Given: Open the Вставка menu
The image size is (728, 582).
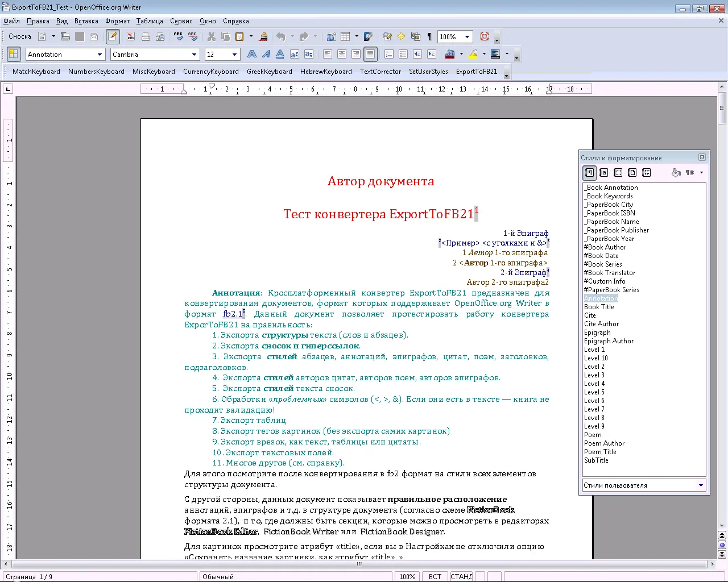Looking at the screenshot, I should click(x=86, y=21).
